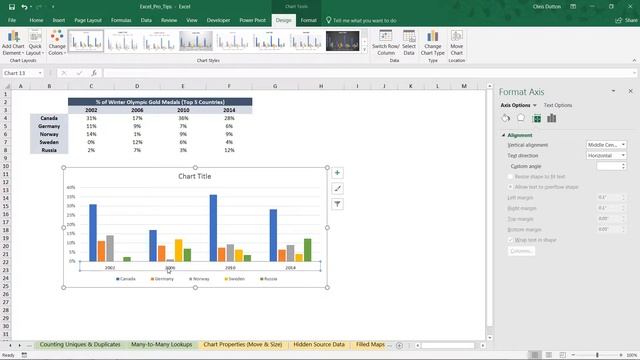Open Axis Options dropdown arrow
This screenshot has height=360, width=640.
pyautogui.click(x=535, y=105)
